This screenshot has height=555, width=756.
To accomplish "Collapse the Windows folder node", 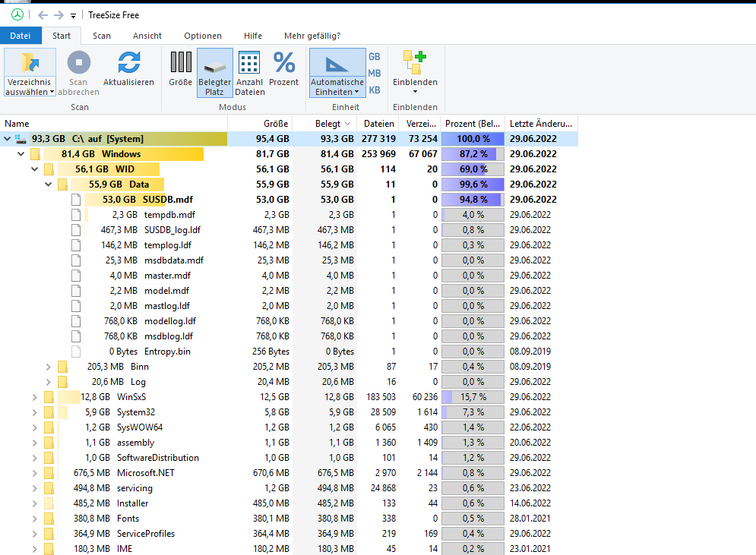I will (x=21, y=154).
